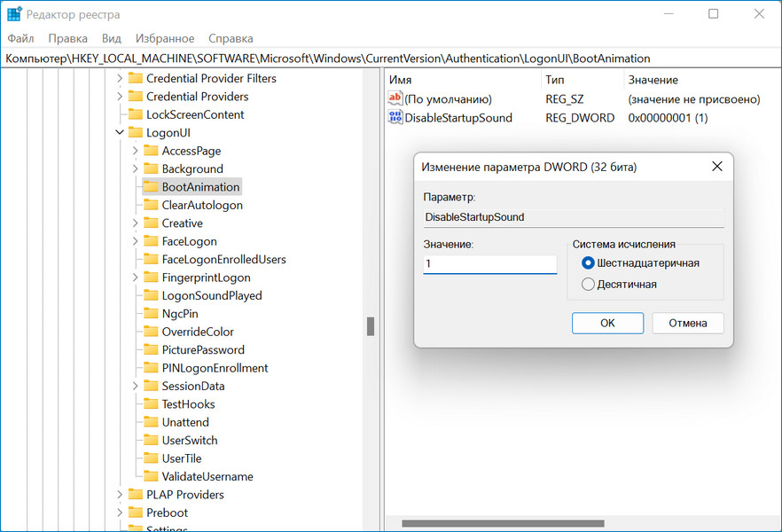This screenshot has height=532, width=782.
Task: Open the Файл menu
Action: tap(20, 38)
